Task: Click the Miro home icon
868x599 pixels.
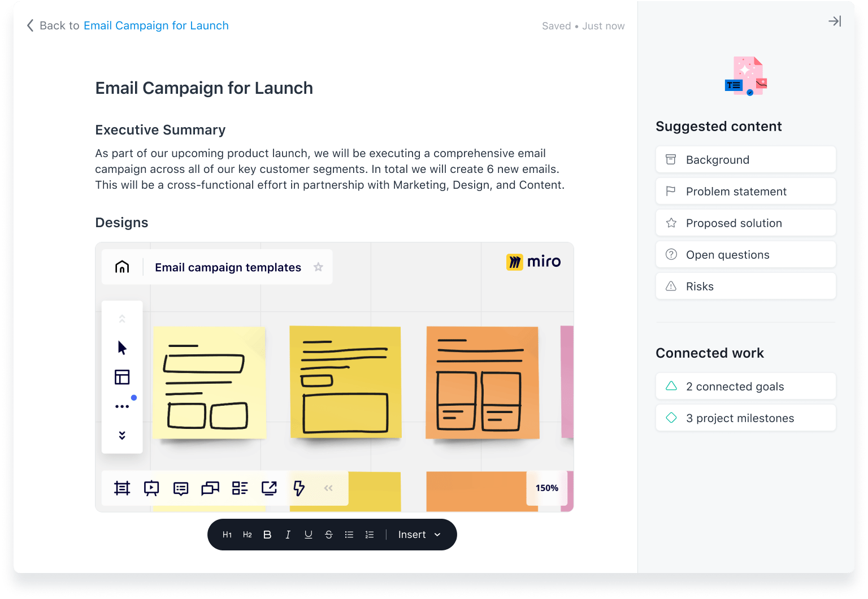Action: pyautogui.click(x=122, y=267)
